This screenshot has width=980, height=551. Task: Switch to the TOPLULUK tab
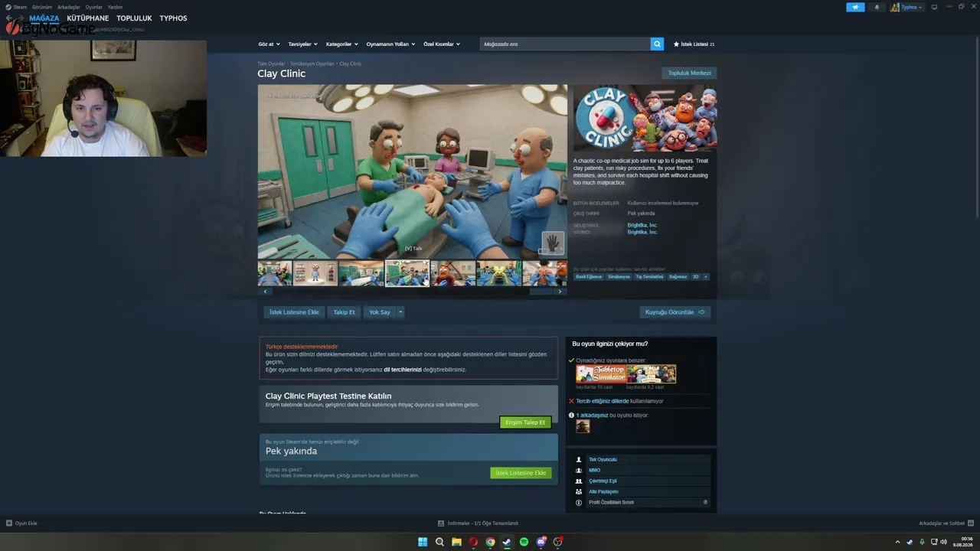[x=135, y=18]
